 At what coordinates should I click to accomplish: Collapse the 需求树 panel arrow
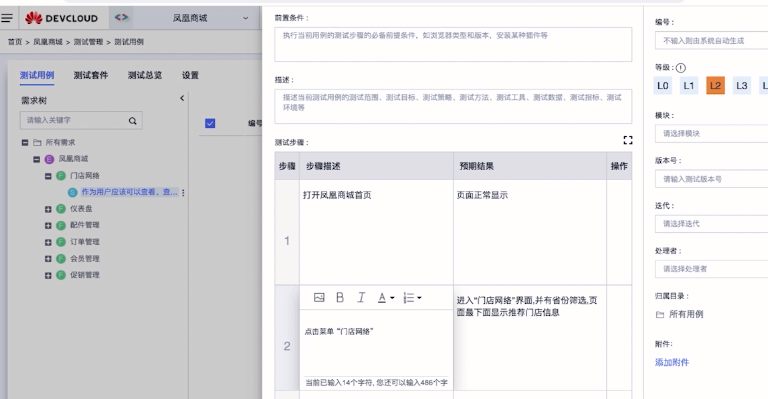click(x=182, y=98)
